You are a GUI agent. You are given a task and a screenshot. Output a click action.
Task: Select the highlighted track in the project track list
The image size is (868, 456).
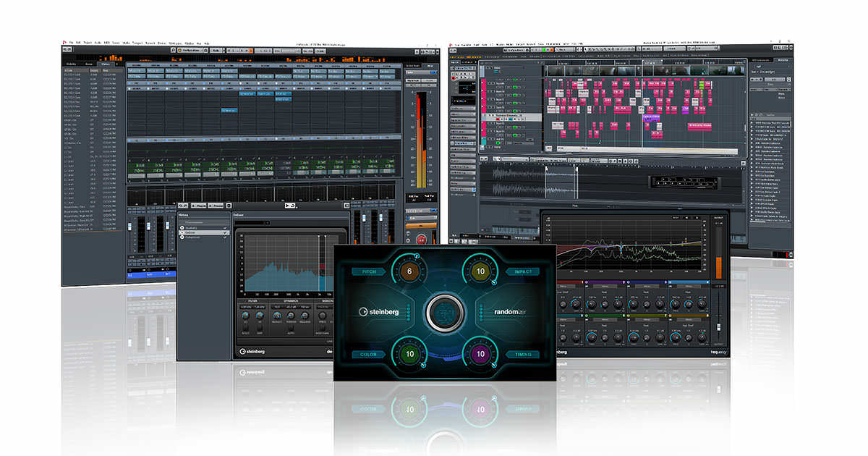point(510,116)
